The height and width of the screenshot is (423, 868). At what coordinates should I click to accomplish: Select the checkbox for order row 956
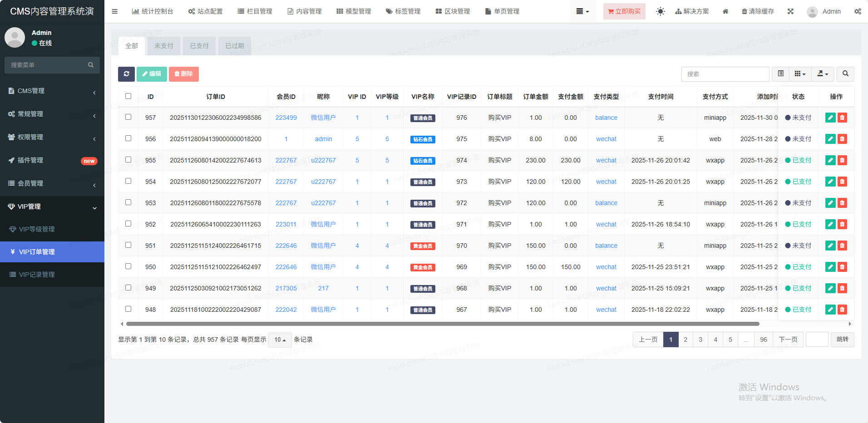pyautogui.click(x=128, y=138)
